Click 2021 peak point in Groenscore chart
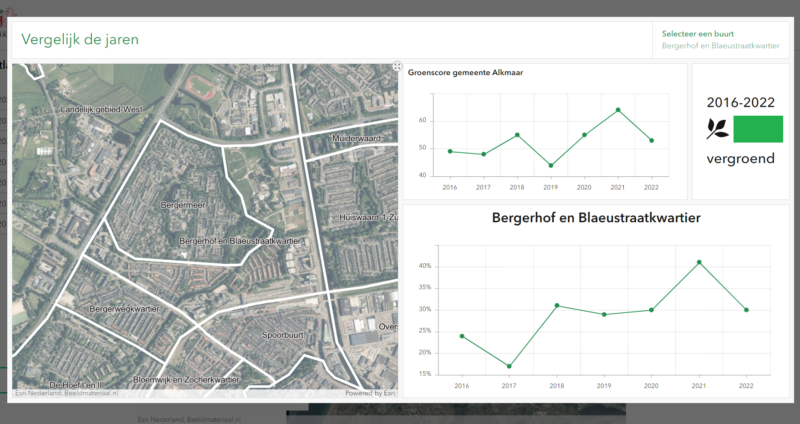This screenshot has height=424, width=800. pyautogui.click(x=618, y=110)
